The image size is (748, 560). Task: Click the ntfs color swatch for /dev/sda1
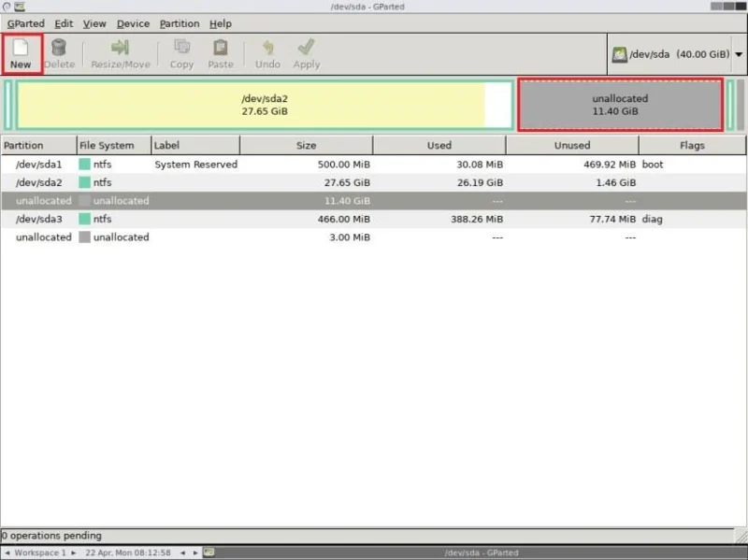[x=84, y=165]
